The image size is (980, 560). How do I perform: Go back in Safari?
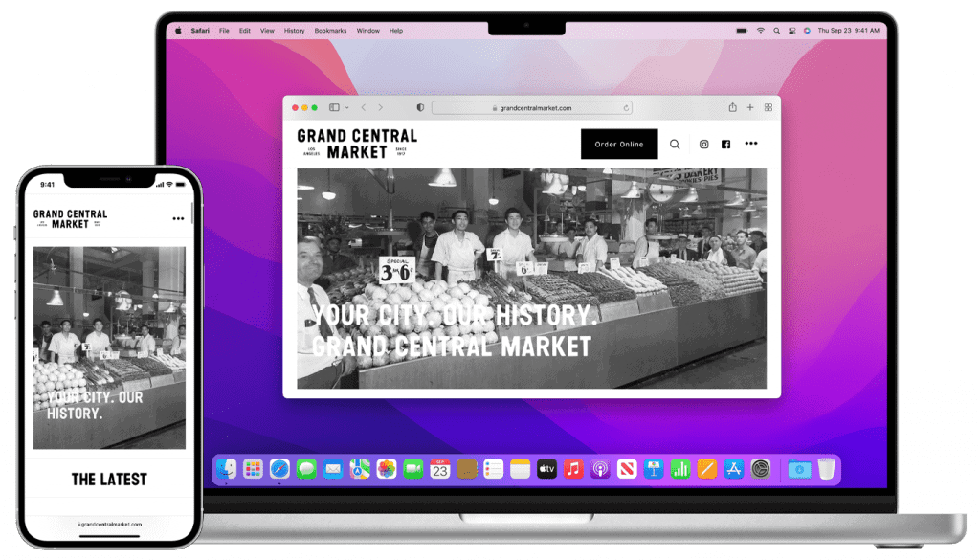coord(363,107)
